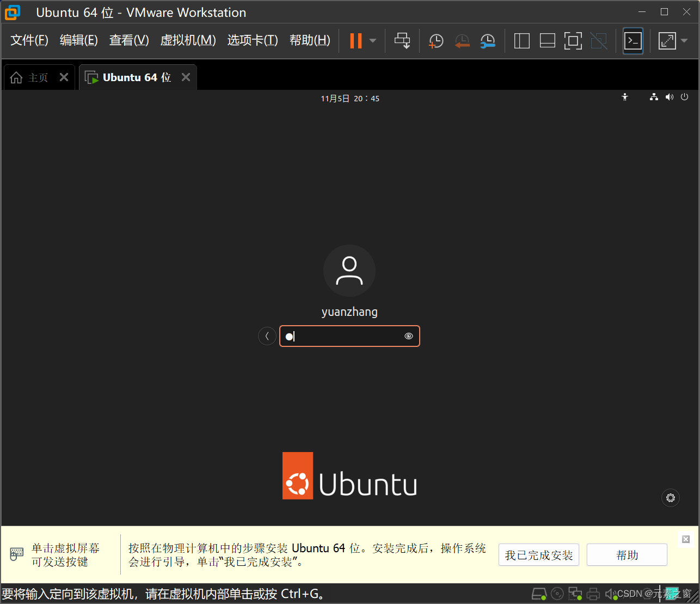The image size is (700, 604).
Task: Send Ctrl+Alt+Del to the virtual machine
Action: pyautogui.click(x=402, y=41)
